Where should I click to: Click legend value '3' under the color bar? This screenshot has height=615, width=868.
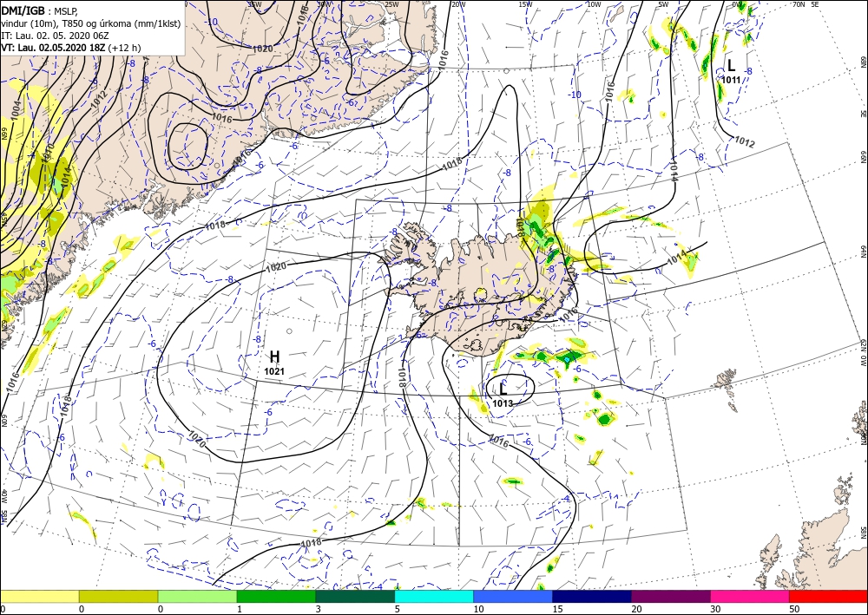click(x=319, y=610)
